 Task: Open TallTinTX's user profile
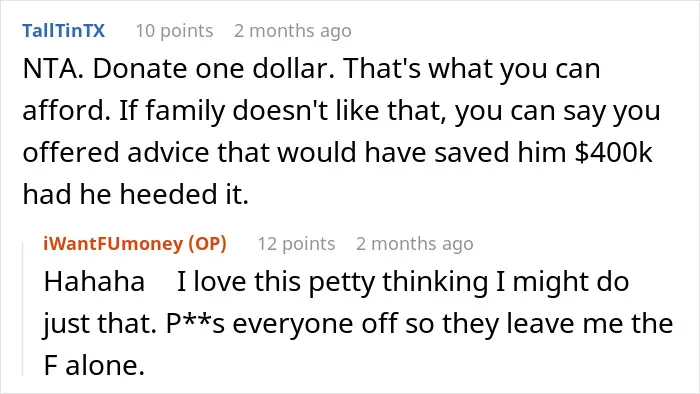pyautogui.click(x=63, y=31)
